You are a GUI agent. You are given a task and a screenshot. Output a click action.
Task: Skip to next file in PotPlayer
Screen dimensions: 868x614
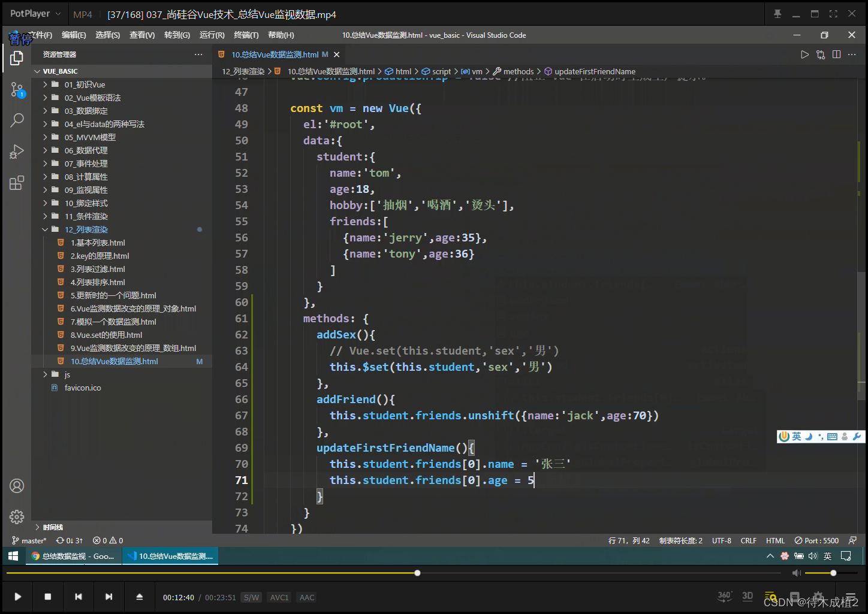click(x=108, y=597)
